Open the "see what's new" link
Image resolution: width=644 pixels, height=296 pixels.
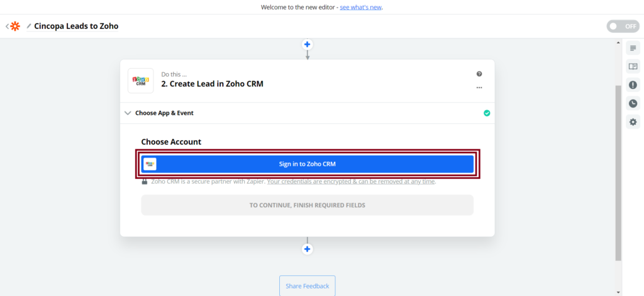pos(360,8)
